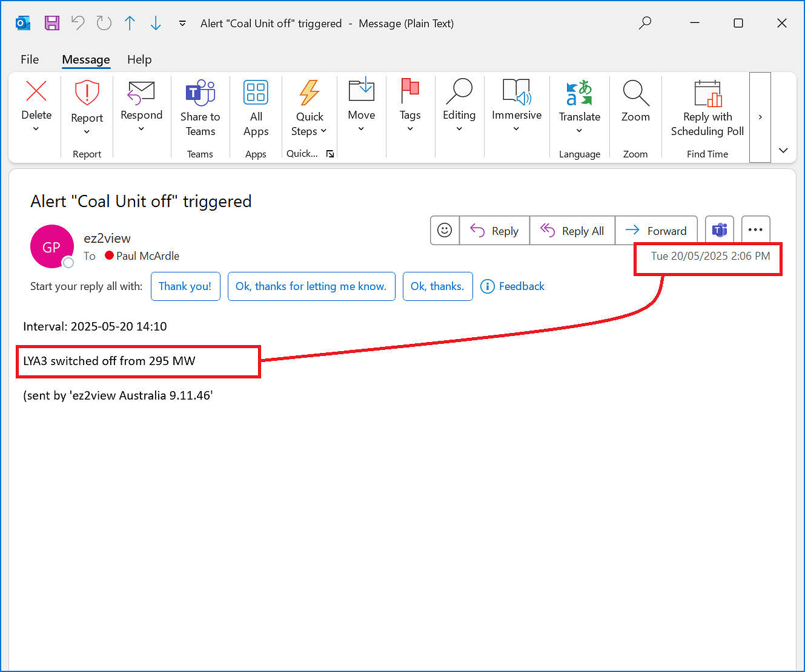Choose suggested reply "Ok, thanks."

click(x=437, y=286)
